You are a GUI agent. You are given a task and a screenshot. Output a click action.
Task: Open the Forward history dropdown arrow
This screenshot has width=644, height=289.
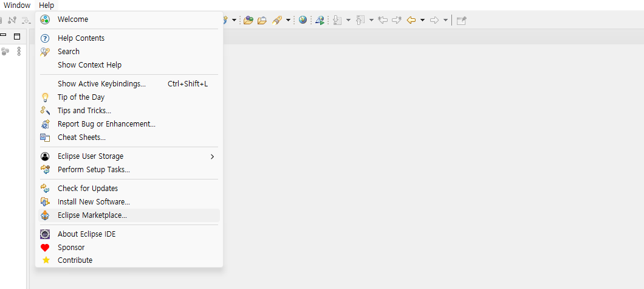point(445,20)
